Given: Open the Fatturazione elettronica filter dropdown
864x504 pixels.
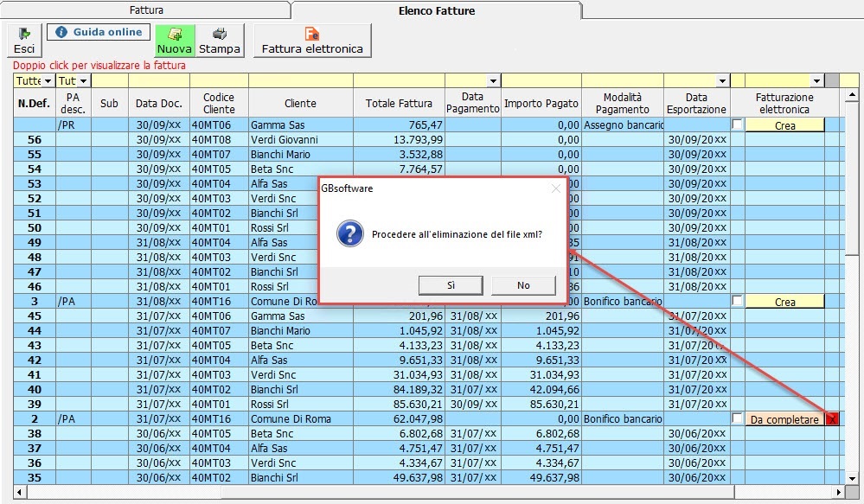Looking at the screenshot, I should pos(816,81).
